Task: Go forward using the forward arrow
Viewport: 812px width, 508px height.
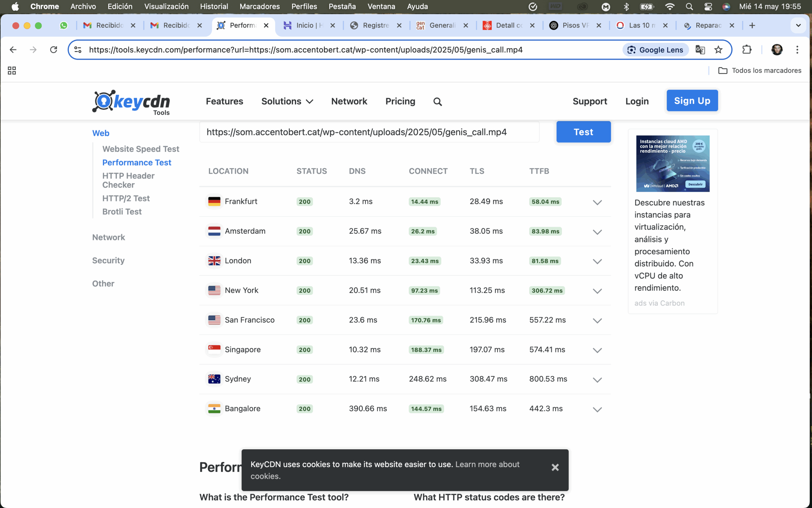Action: (x=33, y=50)
